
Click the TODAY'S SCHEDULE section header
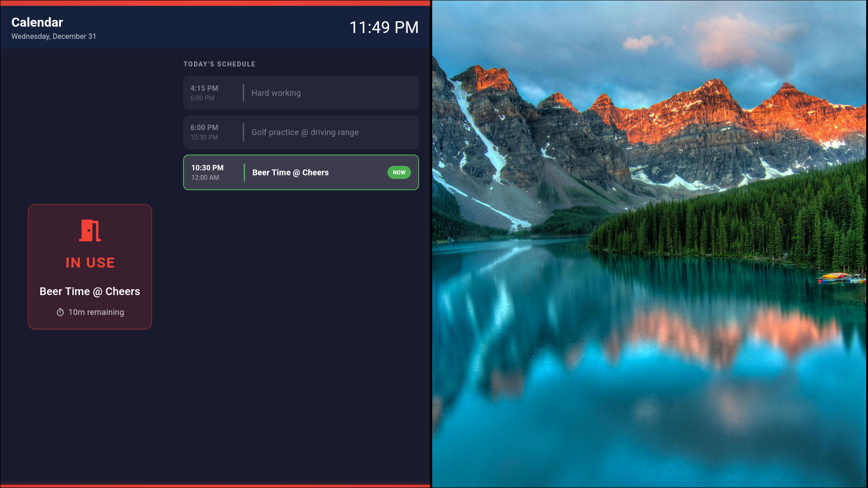tap(219, 64)
